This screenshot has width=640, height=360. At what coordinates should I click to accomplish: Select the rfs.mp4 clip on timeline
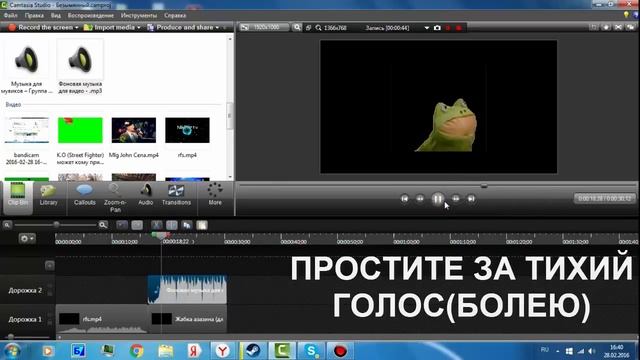tap(101, 319)
